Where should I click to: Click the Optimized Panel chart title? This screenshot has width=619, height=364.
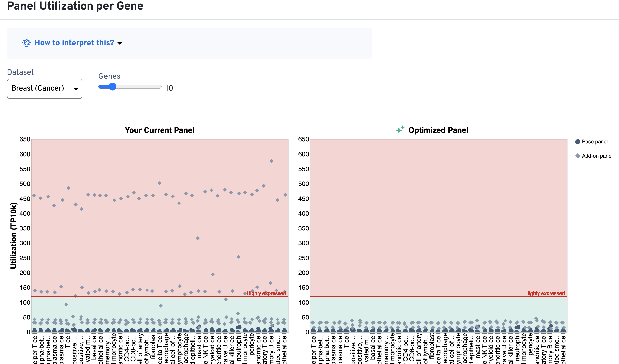coord(438,130)
